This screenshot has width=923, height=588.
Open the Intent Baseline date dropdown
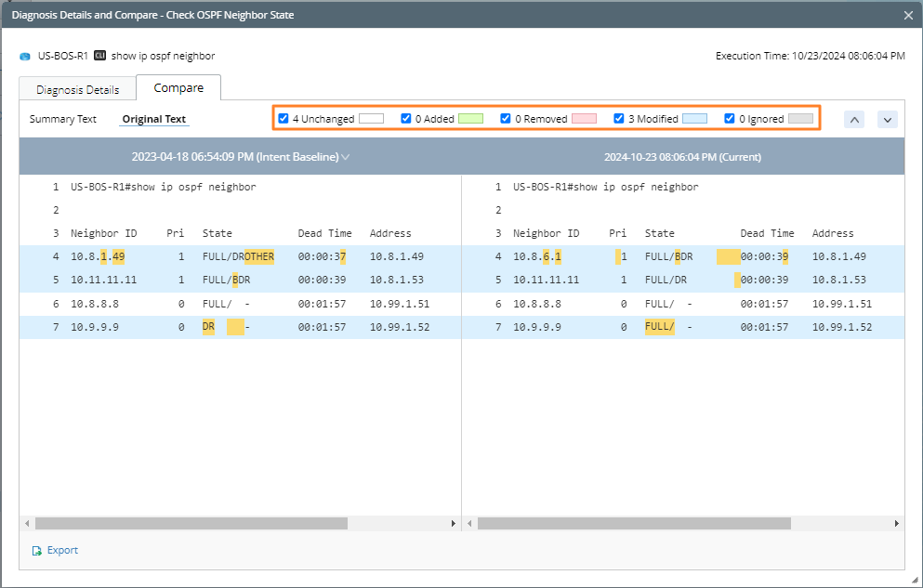pyautogui.click(x=346, y=157)
